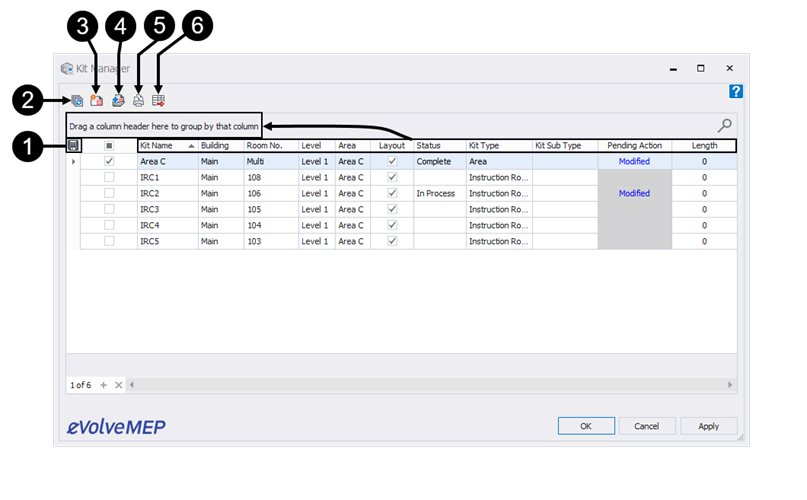Check the selection box for IRC2
This screenshot has height=500, width=807.
109,193
